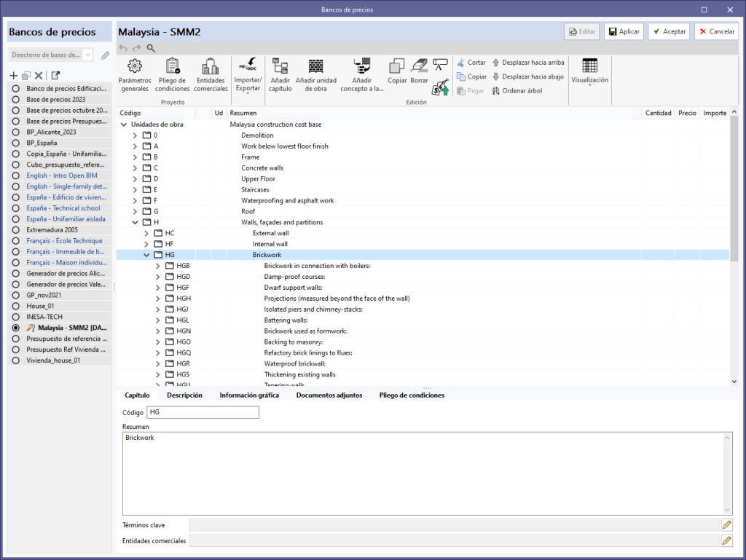Viewport: 746px width, 560px height.
Task: Add a new price bank with plus icon
Action: [x=13, y=76]
